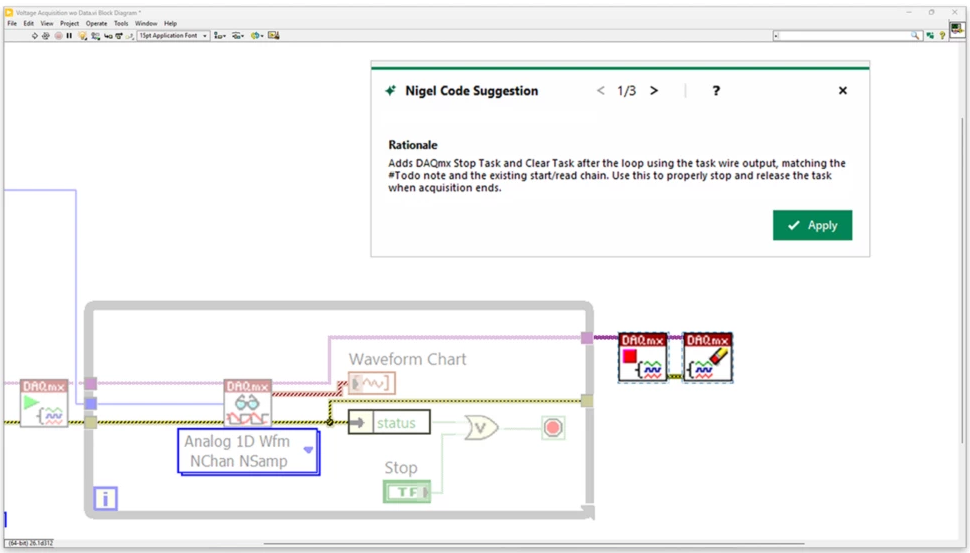Select the Or logic gate node

pyautogui.click(x=481, y=427)
